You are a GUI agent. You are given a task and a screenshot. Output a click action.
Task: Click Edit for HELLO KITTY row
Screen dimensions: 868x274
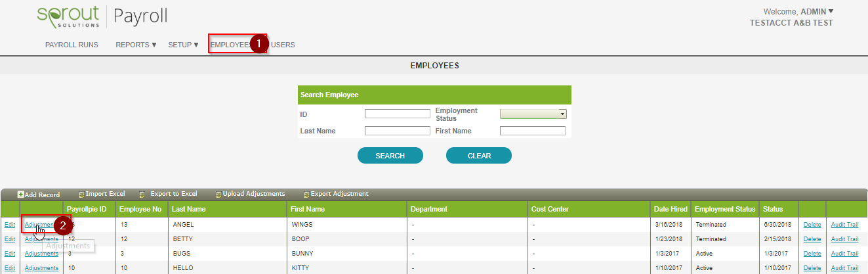(x=9, y=268)
